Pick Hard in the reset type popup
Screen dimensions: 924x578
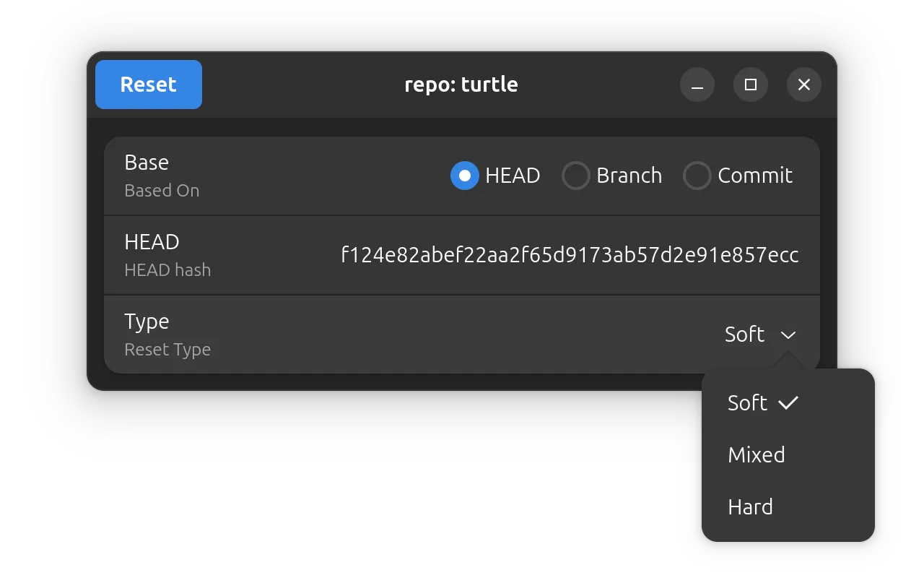pyautogui.click(x=751, y=506)
